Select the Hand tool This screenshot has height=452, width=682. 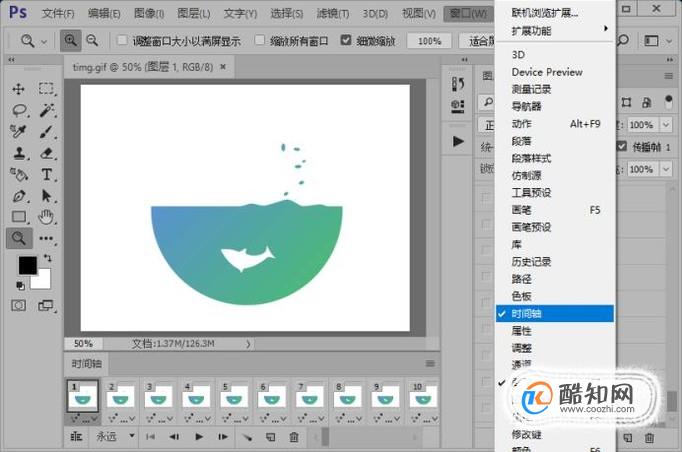pyautogui.click(x=46, y=217)
